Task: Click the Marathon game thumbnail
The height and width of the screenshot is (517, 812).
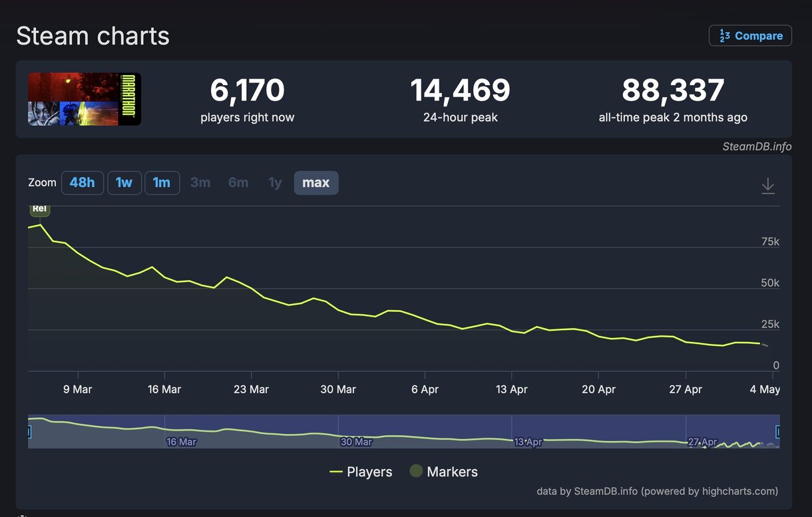Action: pos(85,99)
